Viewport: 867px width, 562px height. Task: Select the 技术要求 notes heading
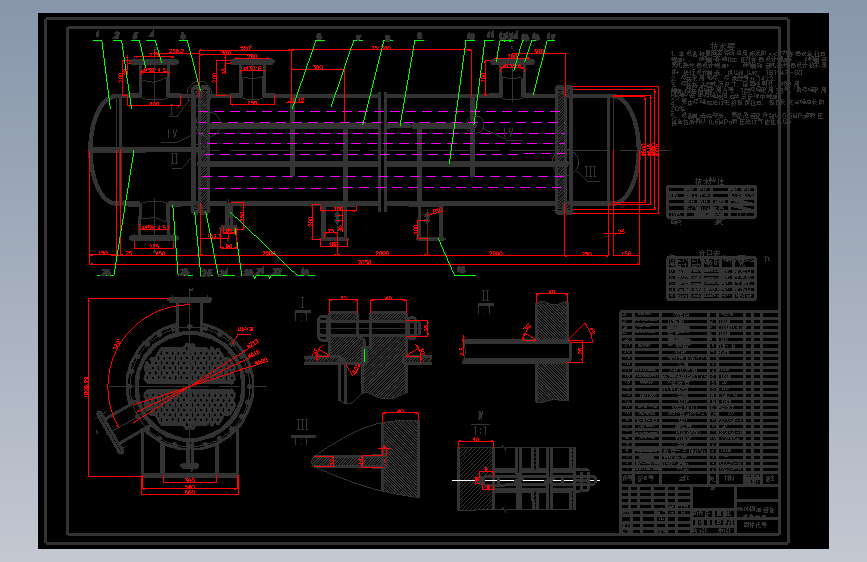722,47
